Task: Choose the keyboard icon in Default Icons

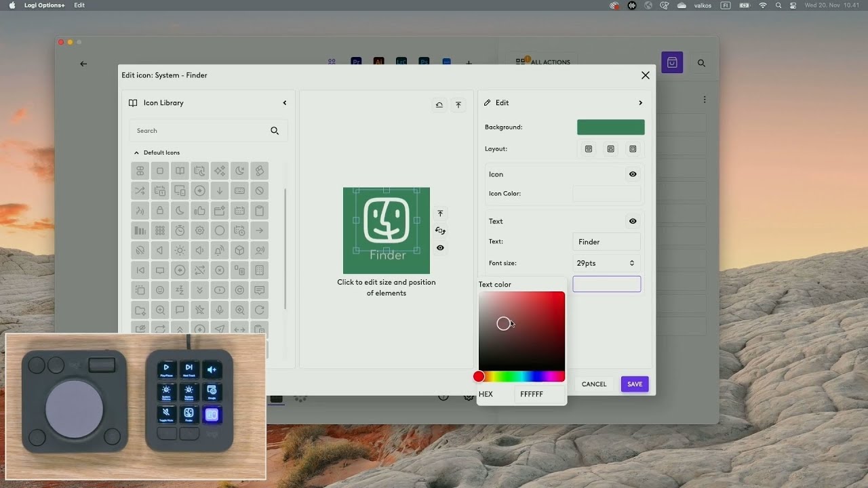Action: coord(239,191)
